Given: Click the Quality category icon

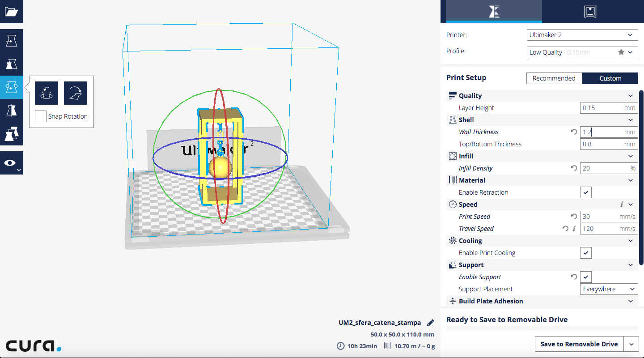Looking at the screenshot, I should point(452,96).
